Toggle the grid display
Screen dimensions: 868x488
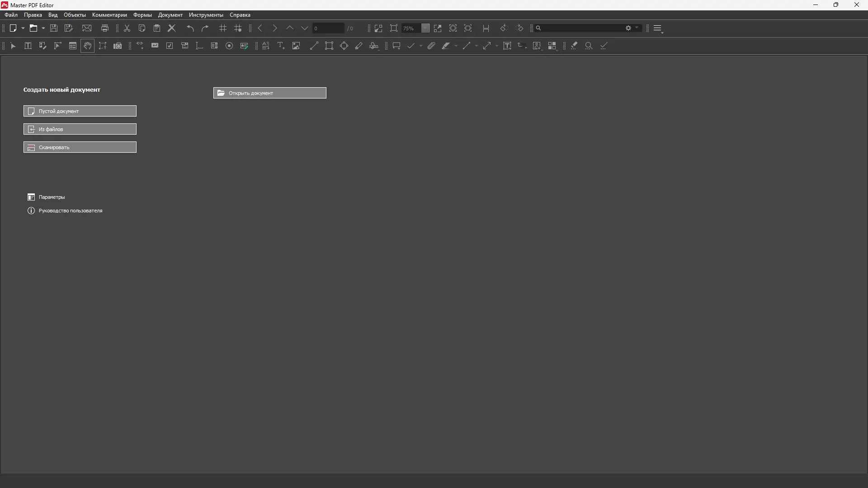(x=222, y=28)
